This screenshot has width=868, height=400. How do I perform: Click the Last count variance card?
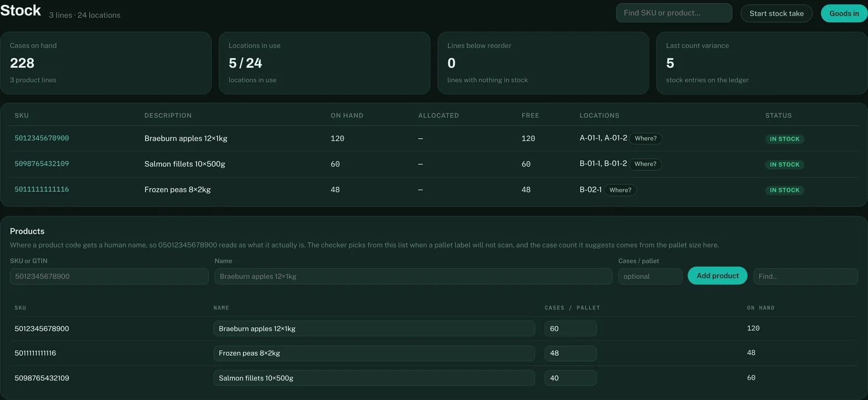[x=762, y=63]
